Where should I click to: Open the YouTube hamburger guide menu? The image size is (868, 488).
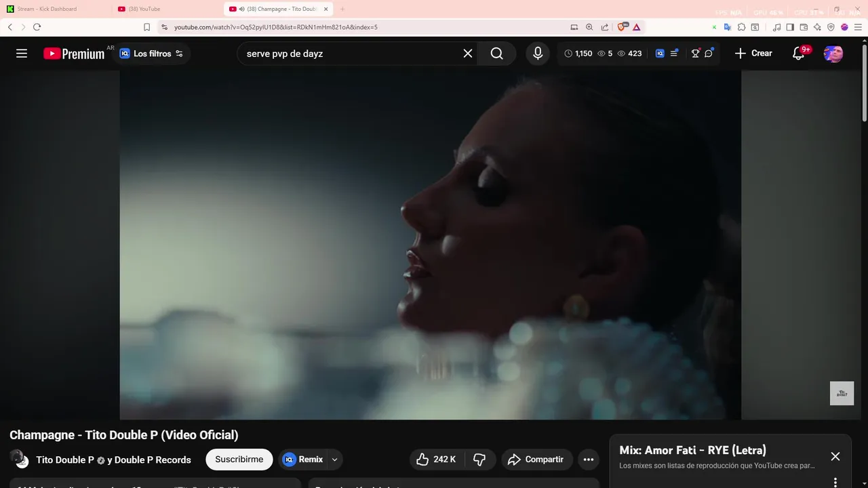click(22, 54)
